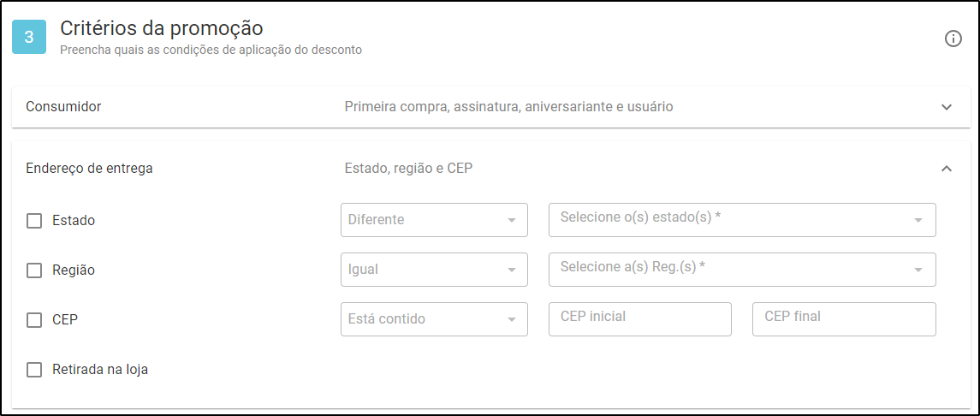The width and height of the screenshot is (980, 416).
Task: Open the Diferente operator dropdown
Action: (435, 220)
